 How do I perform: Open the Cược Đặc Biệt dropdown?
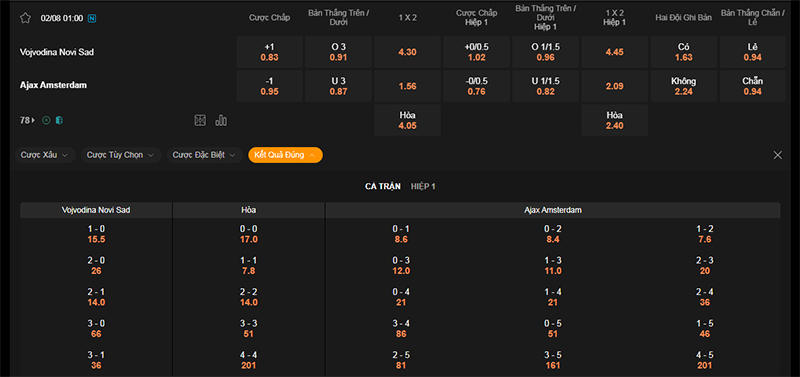coord(205,155)
